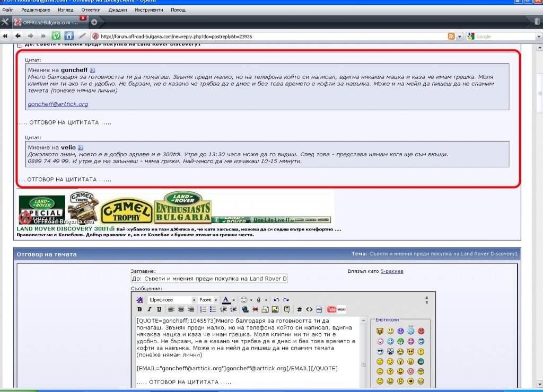Click into the Заглавие title field
Screen dimensions: 543x392
coord(209,279)
